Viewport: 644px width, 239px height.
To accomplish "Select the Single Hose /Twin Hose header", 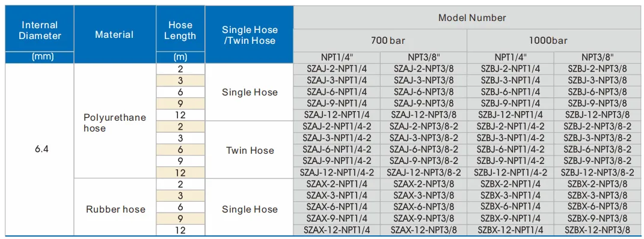I will pos(250,34).
